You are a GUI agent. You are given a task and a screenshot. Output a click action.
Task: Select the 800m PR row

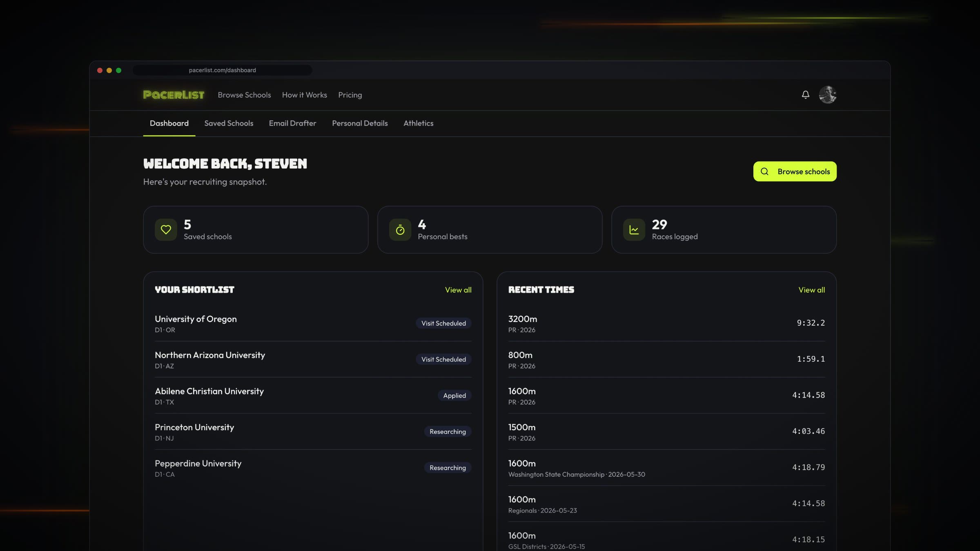[x=666, y=360]
